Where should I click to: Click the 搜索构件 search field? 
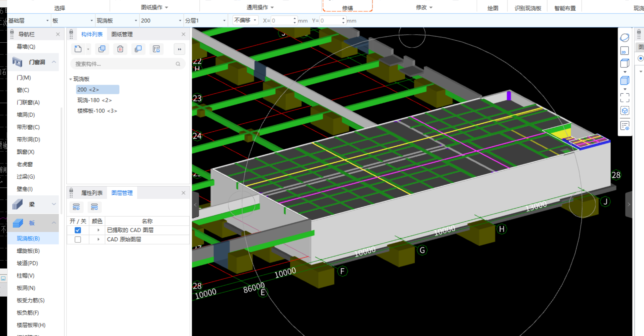coord(124,64)
